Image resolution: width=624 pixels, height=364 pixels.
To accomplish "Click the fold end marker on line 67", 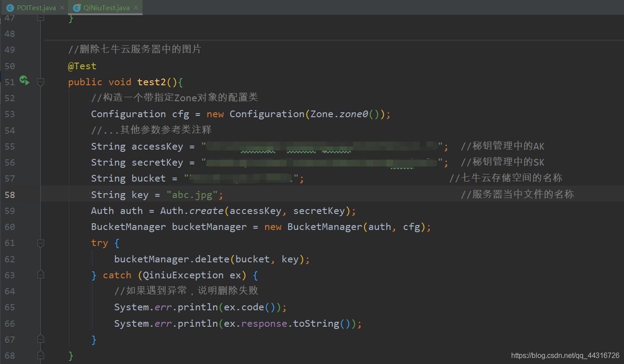I will (41, 339).
